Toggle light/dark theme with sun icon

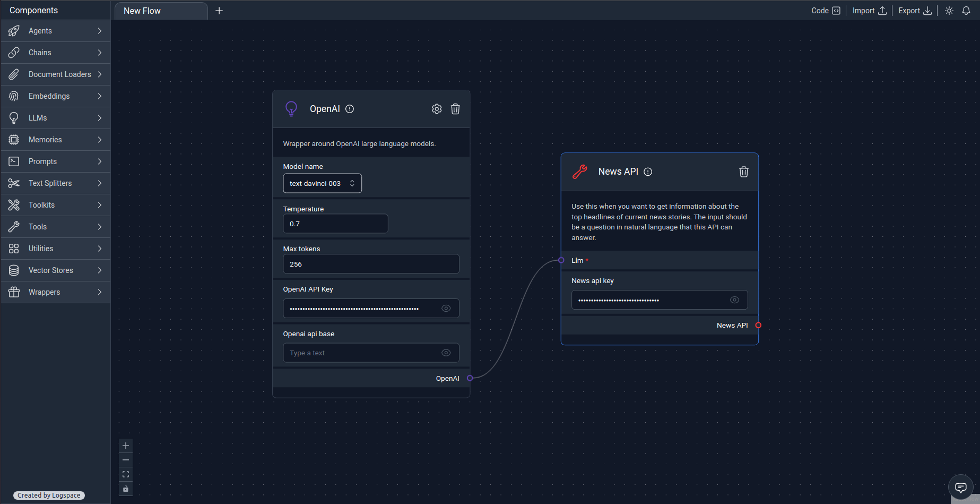(x=949, y=11)
